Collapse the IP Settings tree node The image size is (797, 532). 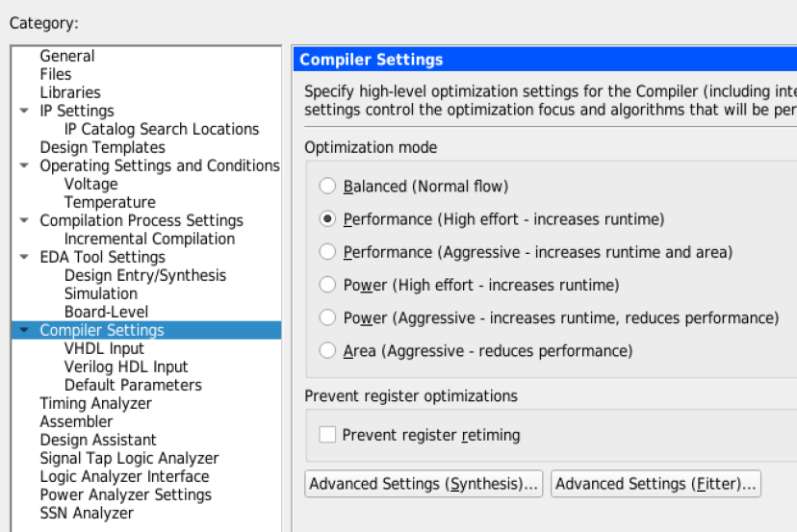pos(24,111)
